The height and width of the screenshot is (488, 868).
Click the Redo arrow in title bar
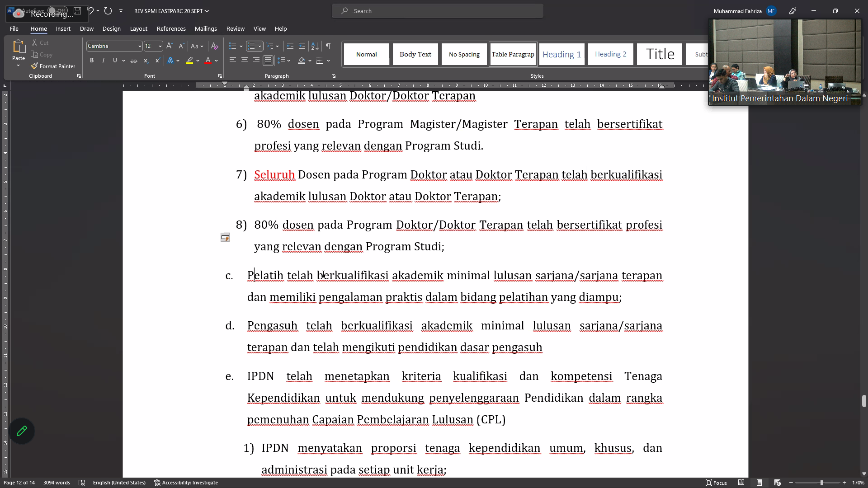108,11
